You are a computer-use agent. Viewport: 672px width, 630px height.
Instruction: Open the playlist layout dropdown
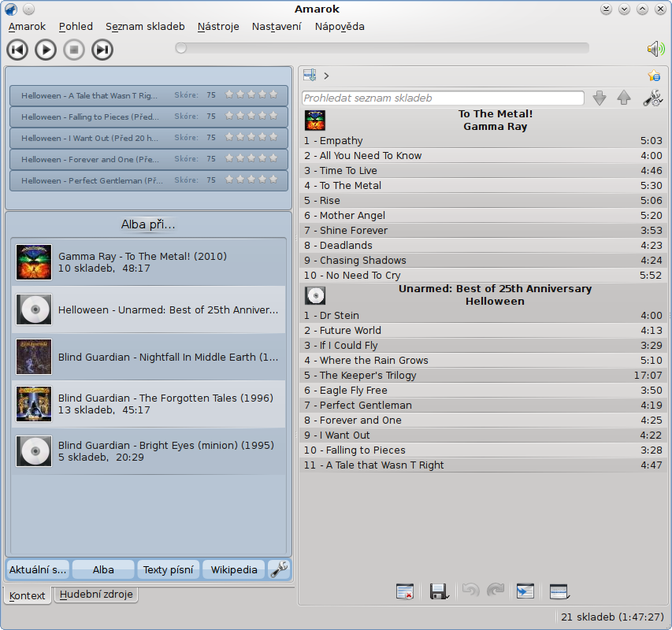(559, 591)
